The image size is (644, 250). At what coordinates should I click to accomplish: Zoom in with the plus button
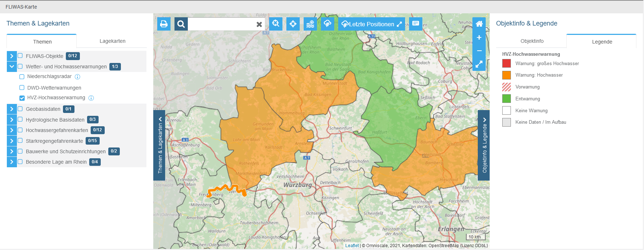pos(479,37)
